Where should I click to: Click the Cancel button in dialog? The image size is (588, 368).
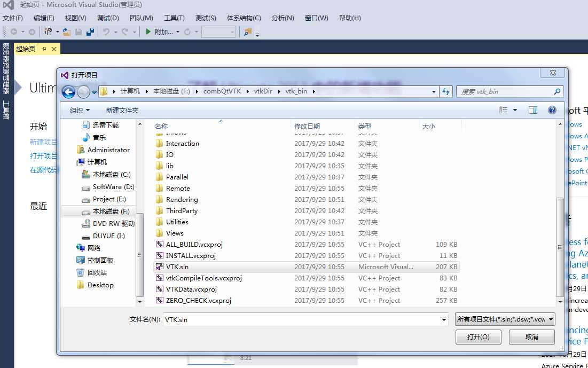click(x=532, y=337)
